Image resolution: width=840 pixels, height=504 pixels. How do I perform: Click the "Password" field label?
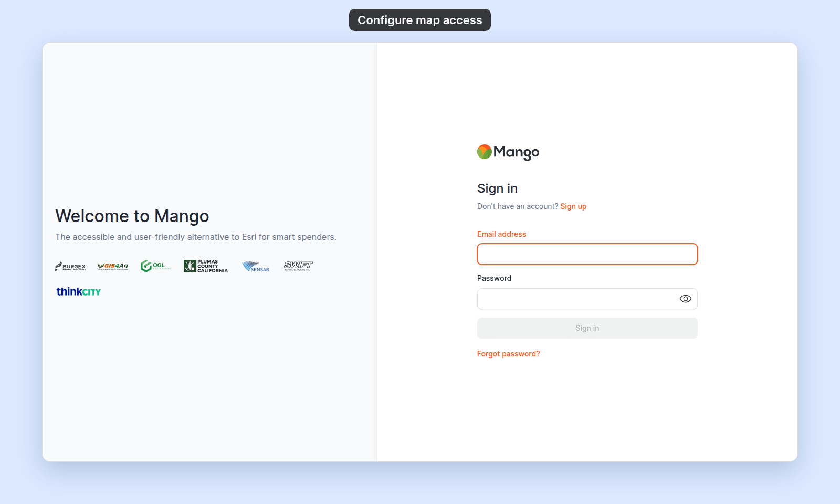494,278
